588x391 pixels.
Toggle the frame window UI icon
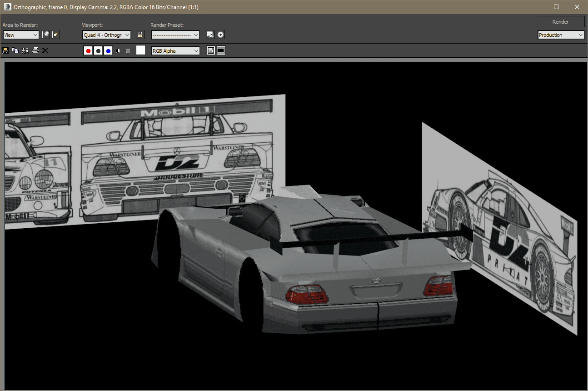point(221,50)
